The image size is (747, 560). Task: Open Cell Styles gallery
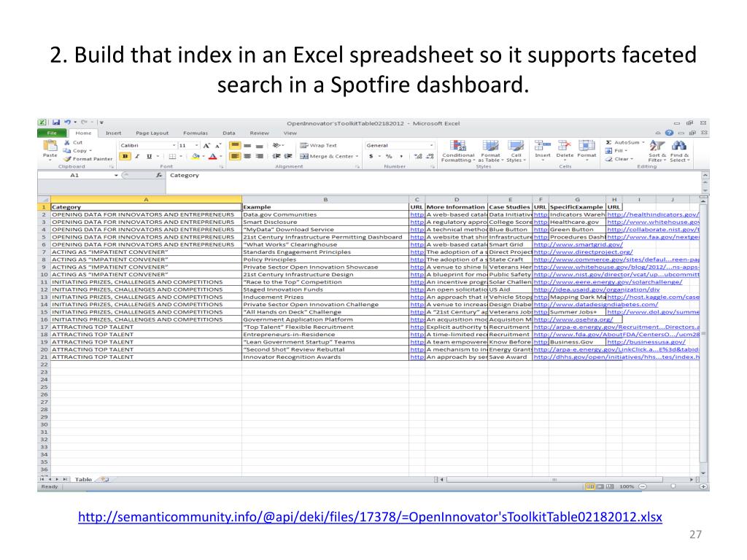[516, 152]
